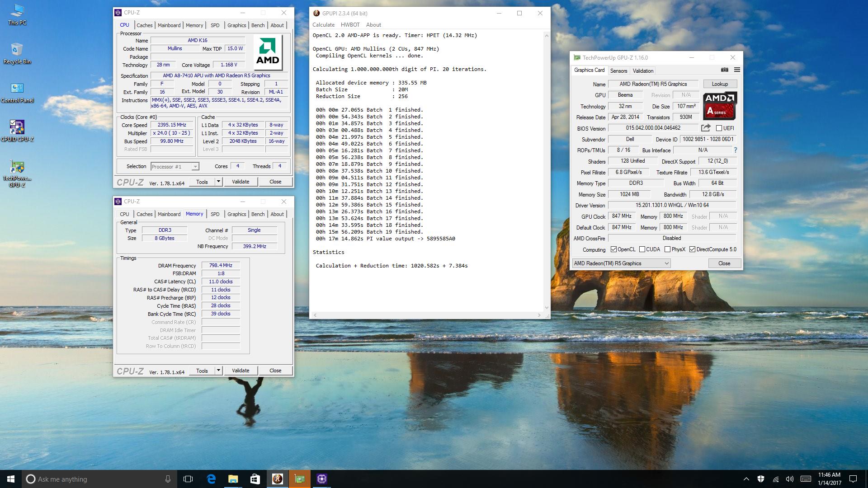Click Tools button in upper CPU-Z window
This screenshot has height=488, width=868.
(202, 182)
